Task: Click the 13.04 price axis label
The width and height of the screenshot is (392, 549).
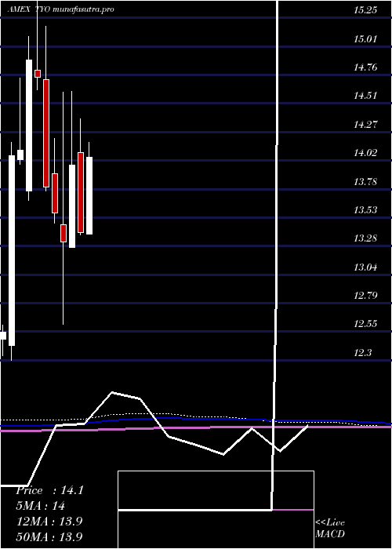Action: click(365, 267)
